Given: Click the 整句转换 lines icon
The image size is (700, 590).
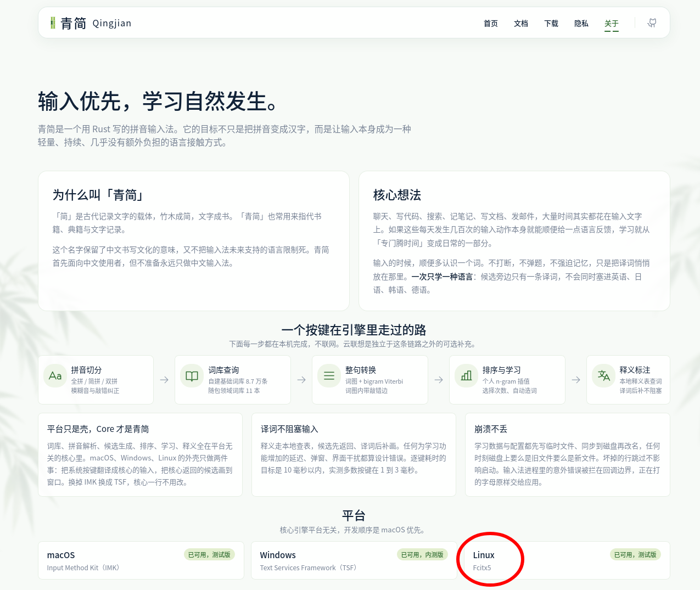Looking at the screenshot, I should [x=329, y=376].
